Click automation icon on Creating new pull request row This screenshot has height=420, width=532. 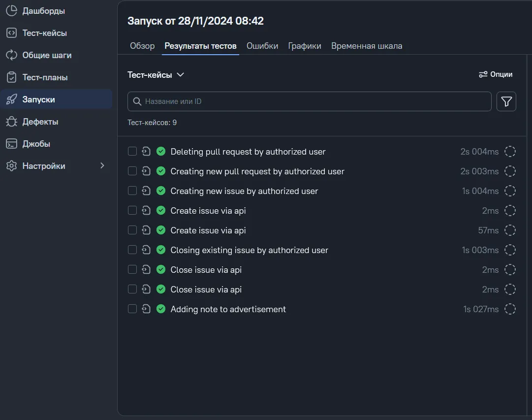(x=146, y=171)
